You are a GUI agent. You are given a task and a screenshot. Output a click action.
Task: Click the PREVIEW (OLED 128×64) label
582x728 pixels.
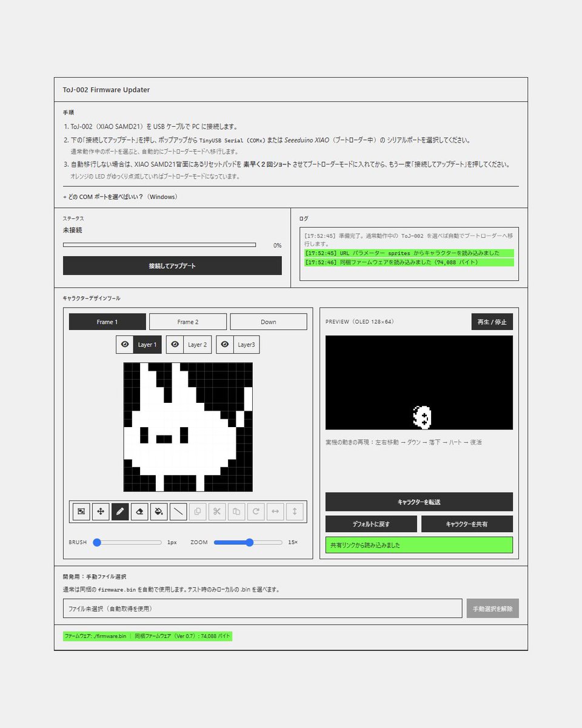coord(360,322)
